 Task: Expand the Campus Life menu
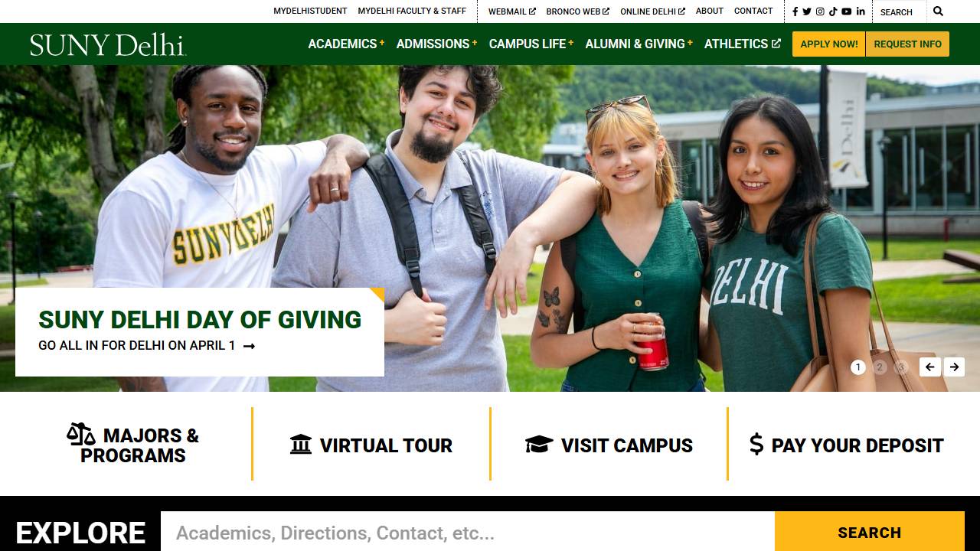point(531,44)
